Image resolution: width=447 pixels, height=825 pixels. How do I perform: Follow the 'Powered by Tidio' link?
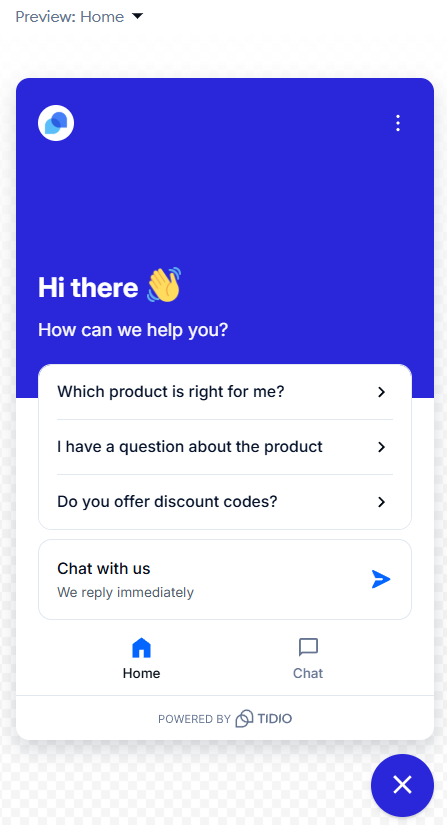click(225, 718)
